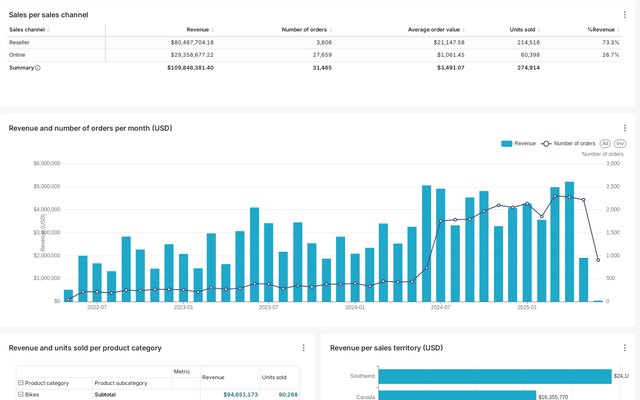Image resolution: width=640 pixels, height=400 pixels.
Task: Click the Reseller revenue $80,487,704.18
Action: [x=192, y=42]
